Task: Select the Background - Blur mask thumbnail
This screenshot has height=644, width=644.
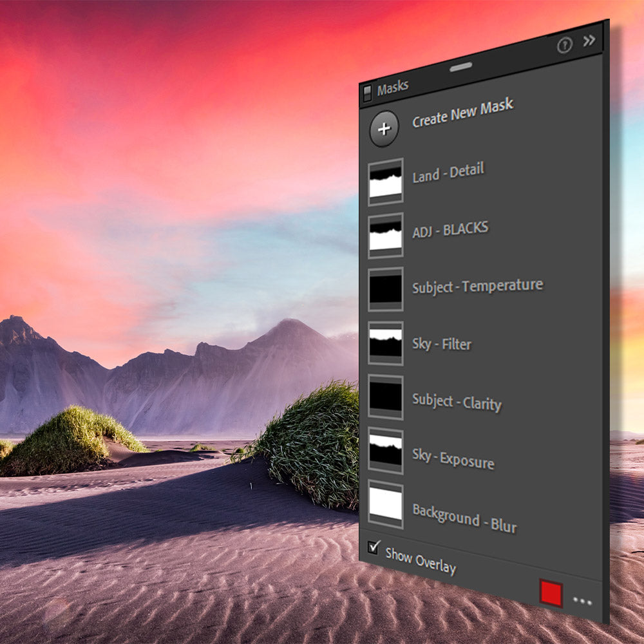Action: 386,504
